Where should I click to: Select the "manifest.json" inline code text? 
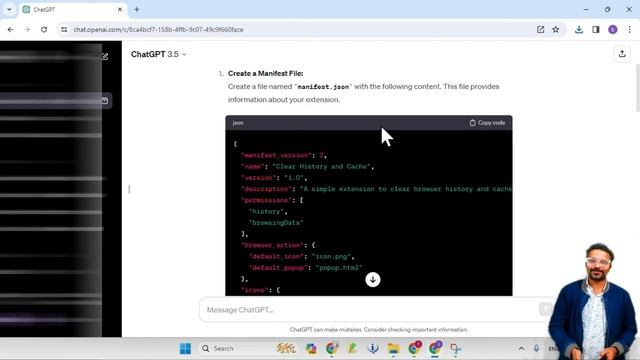323,87
